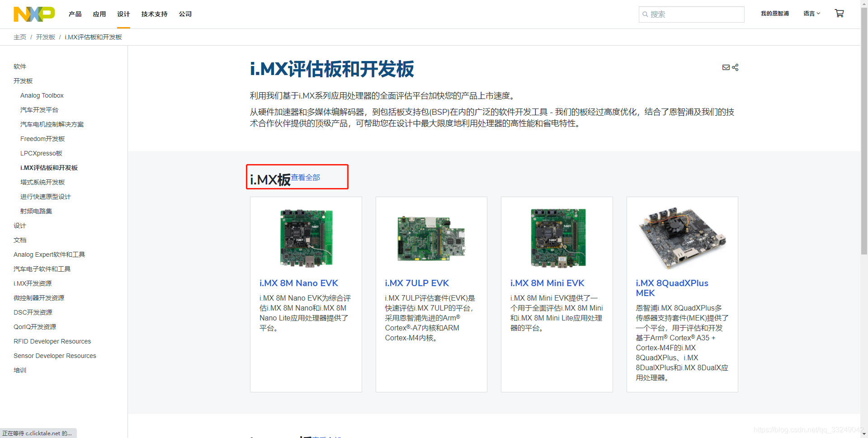Screen dimensions: 868x438
Task: Open 汽车开发平台 sidebar item
Action: (39, 110)
